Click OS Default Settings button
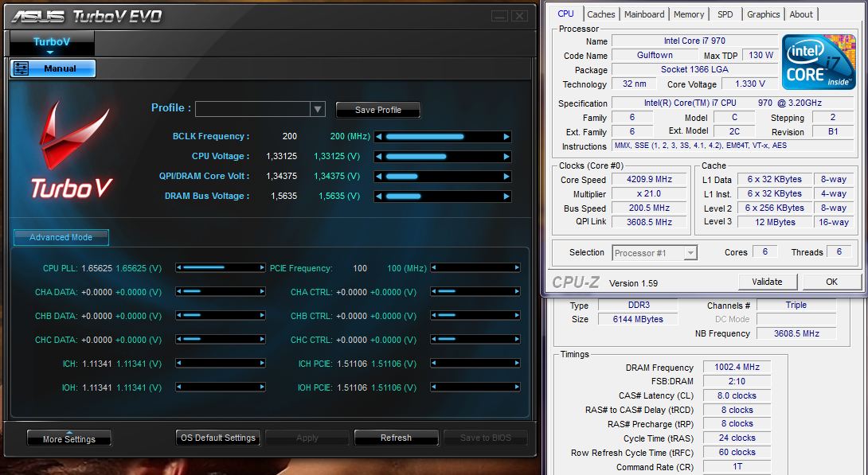This screenshot has width=868, height=475. 218,438
